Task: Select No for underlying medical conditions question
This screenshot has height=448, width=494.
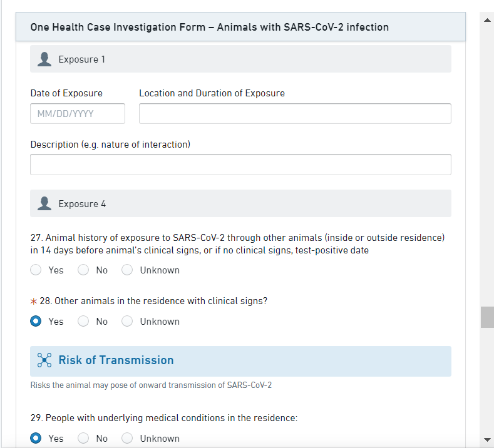Action: click(x=83, y=438)
